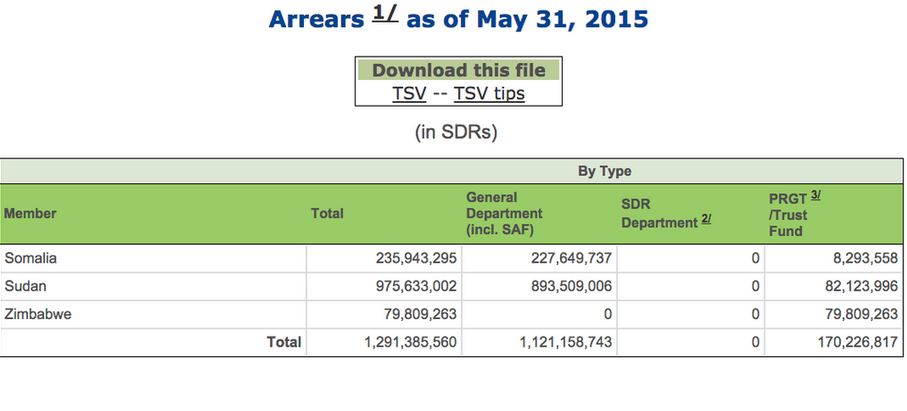Image resolution: width=907 pixels, height=411 pixels.
Task: Follow footnote 2/ beside SDR Department
Action: tap(706, 219)
